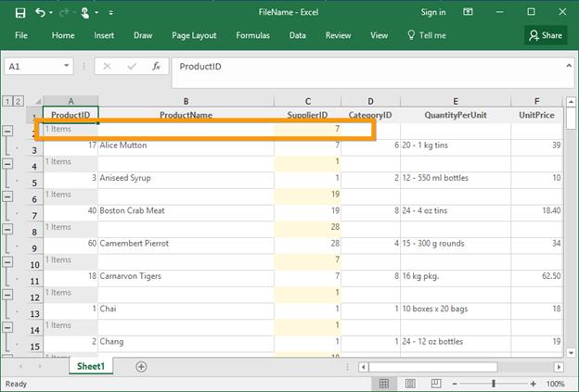Switch to Page Break Preview icon
The height and width of the screenshot is (392, 579).
click(x=436, y=384)
